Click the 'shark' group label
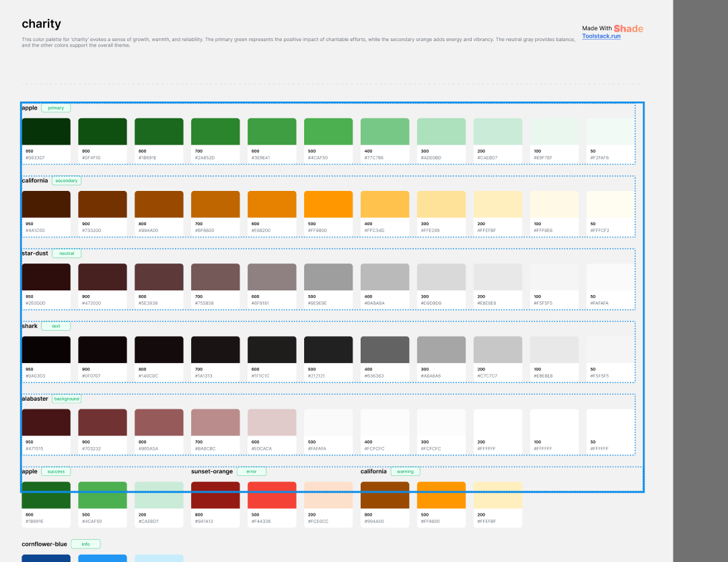Screen dimensions: 728x562 click(30, 327)
